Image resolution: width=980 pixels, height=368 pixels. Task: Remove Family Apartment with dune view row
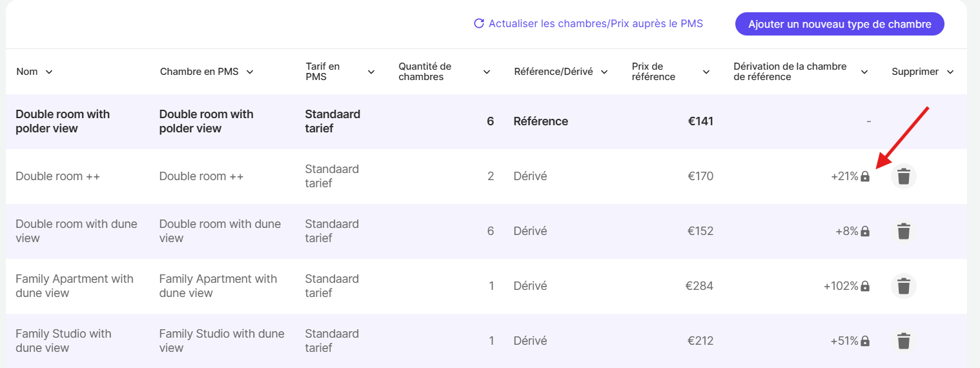click(x=904, y=286)
